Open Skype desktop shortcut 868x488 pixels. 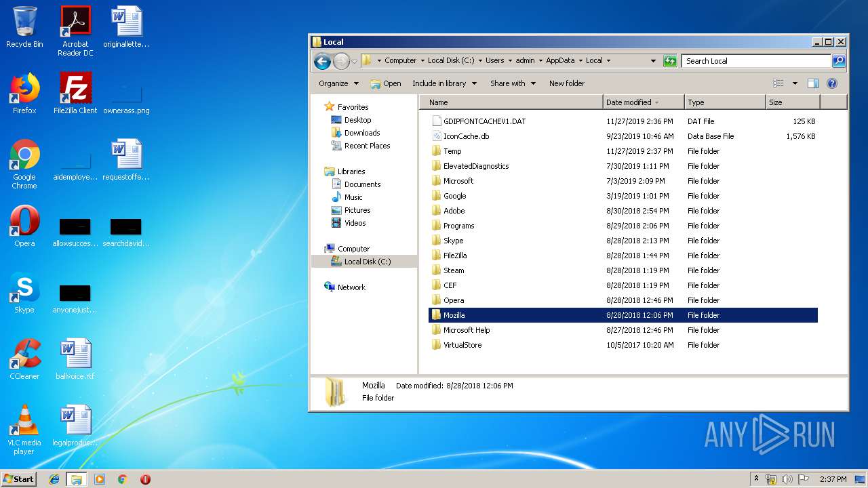tap(24, 293)
